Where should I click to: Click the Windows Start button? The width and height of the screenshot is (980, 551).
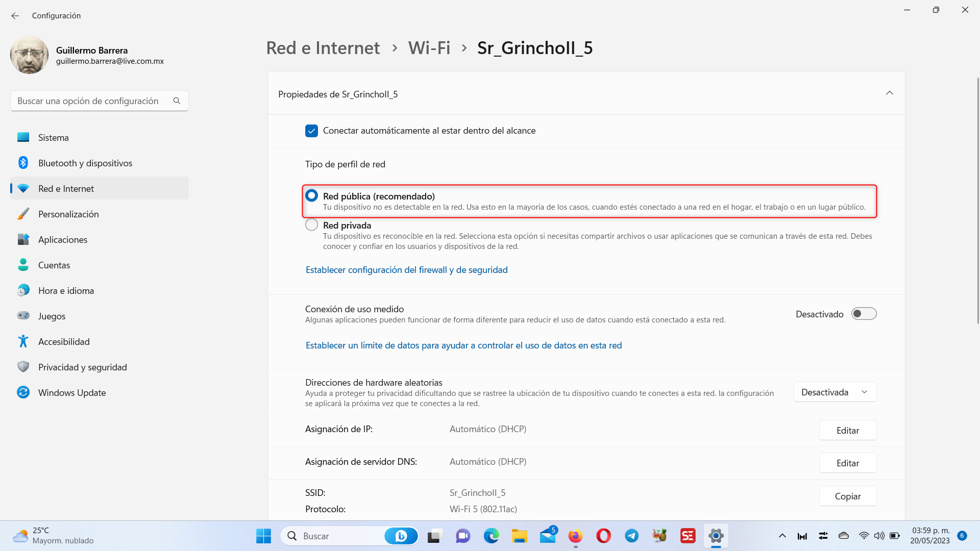tap(263, 536)
